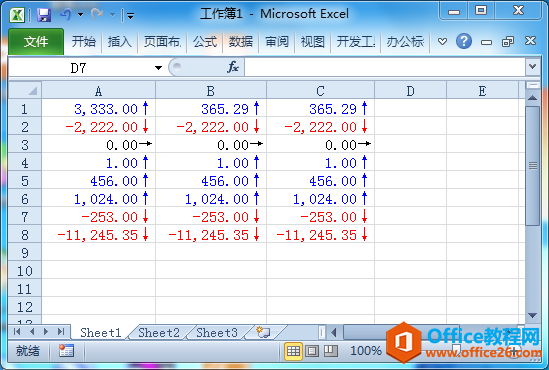The width and height of the screenshot is (549, 370).
Task: Customize Quick Access Toolbar dropdown
Action: (x=130, y=15)
